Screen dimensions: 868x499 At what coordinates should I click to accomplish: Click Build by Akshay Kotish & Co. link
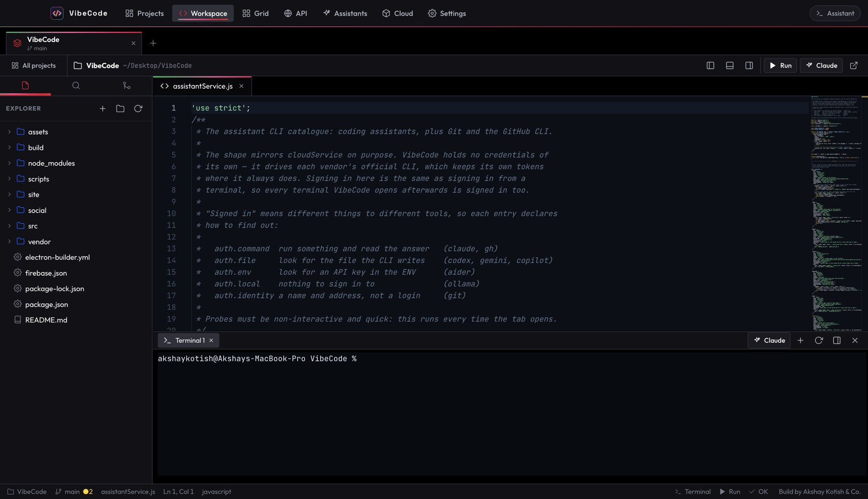coord(819,492)
